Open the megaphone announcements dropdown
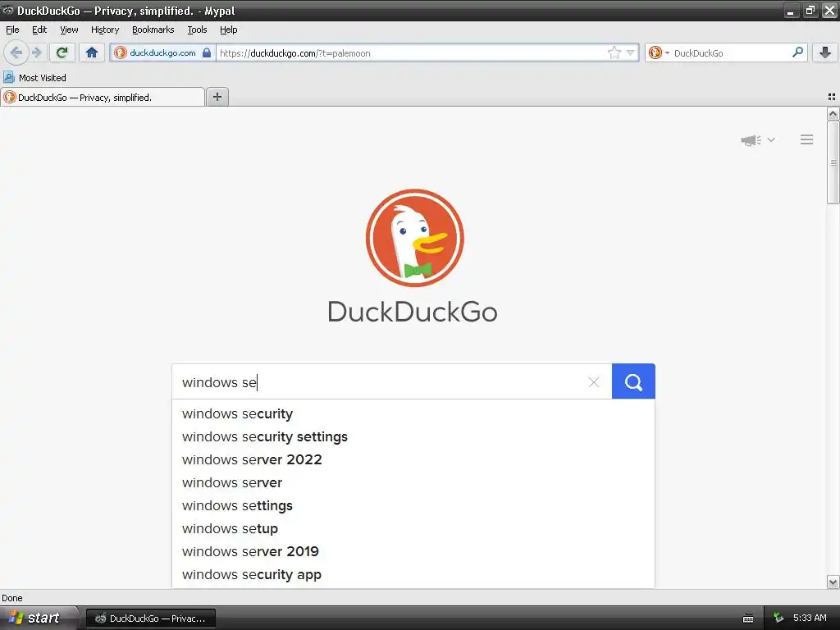Screen dimensions: 840x630 [757, 139]
